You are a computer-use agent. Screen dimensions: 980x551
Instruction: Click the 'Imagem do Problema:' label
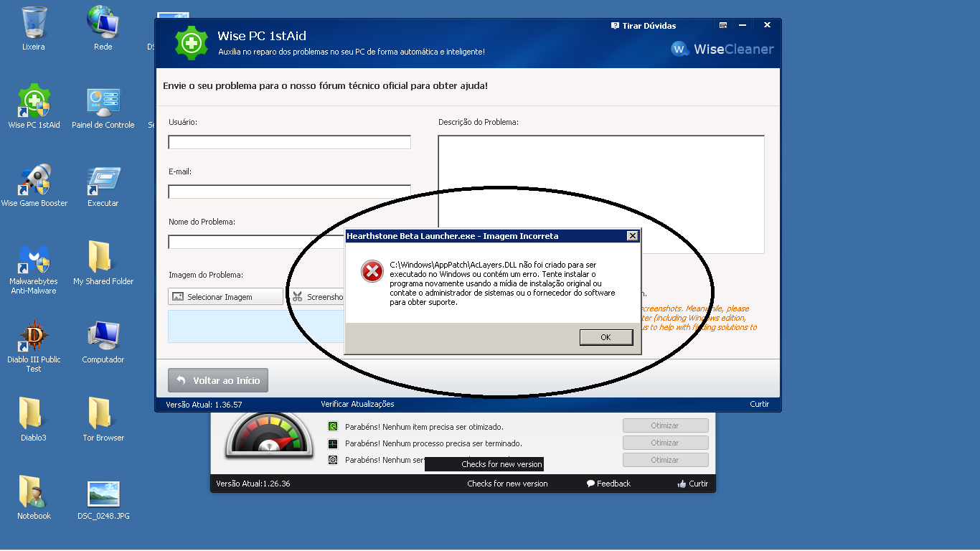click(206, 275)
